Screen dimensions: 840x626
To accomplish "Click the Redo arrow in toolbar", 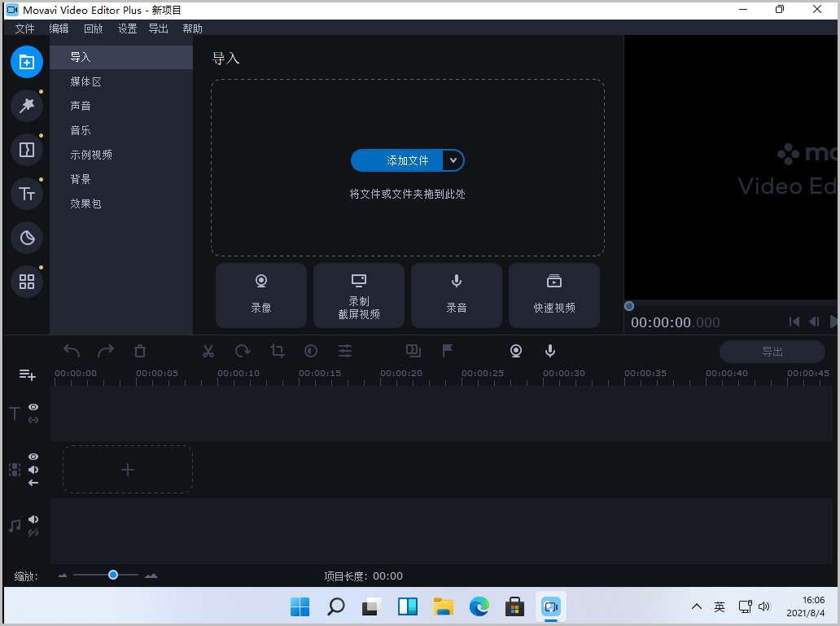I will (x=106, y=351).
